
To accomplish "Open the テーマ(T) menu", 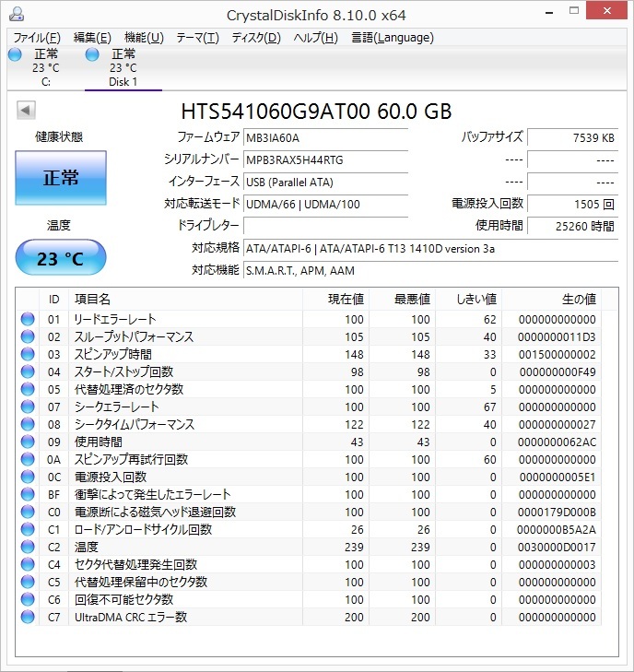I will (x=197, y=38).
